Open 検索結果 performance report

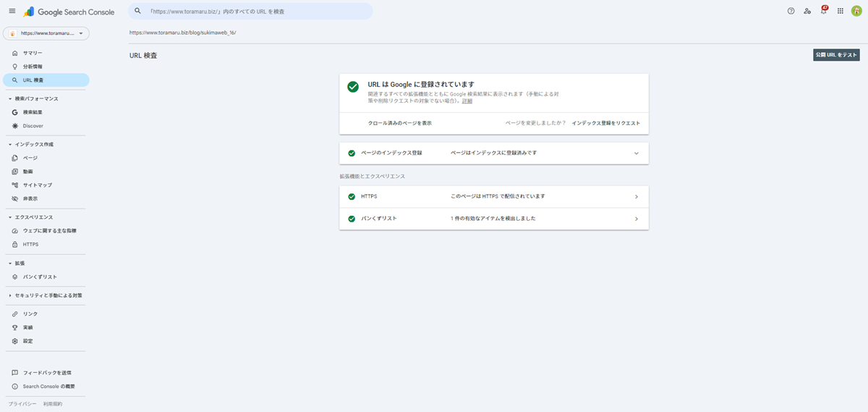(x=46, y=112)
